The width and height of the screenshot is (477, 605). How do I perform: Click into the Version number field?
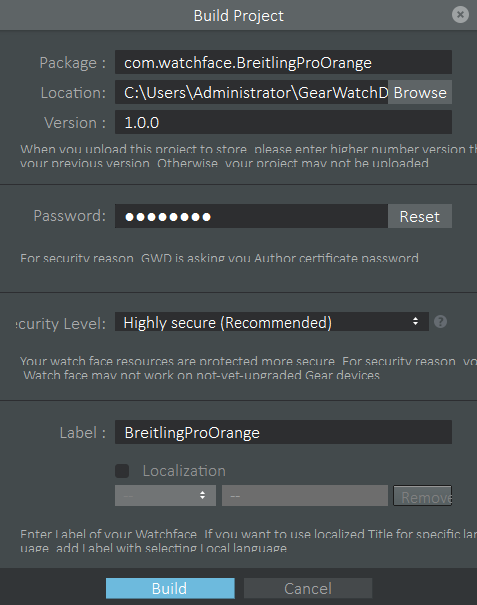tap(283, 122)
